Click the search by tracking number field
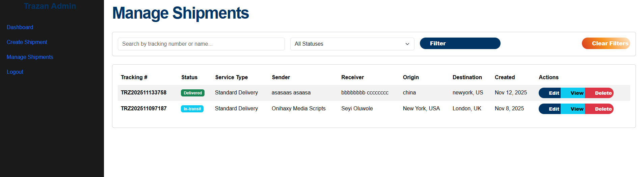Image resolution: width=644 pixels, height=177 pixels. tap(201, 44)
